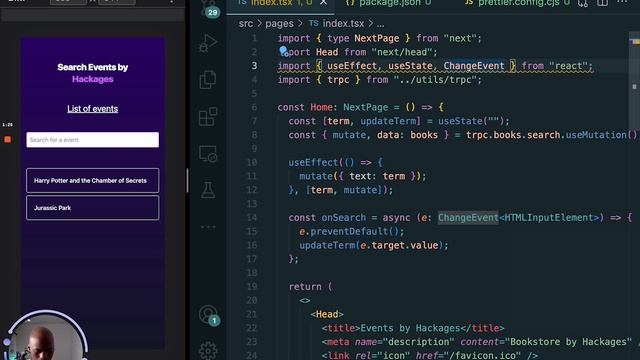Screen dimensions: 640x360
Task: Switch to the package.json tab
Action: click(388, 3)
